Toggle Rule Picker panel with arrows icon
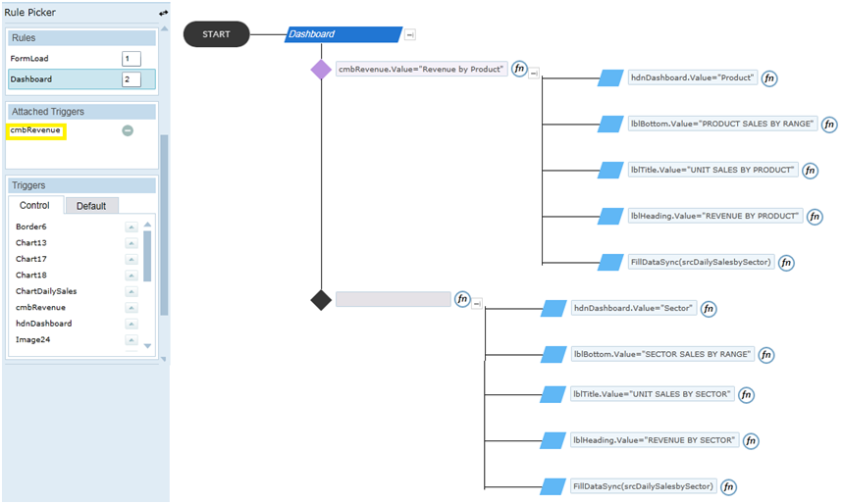Screen dimensions: 843x504 [163, 13]
